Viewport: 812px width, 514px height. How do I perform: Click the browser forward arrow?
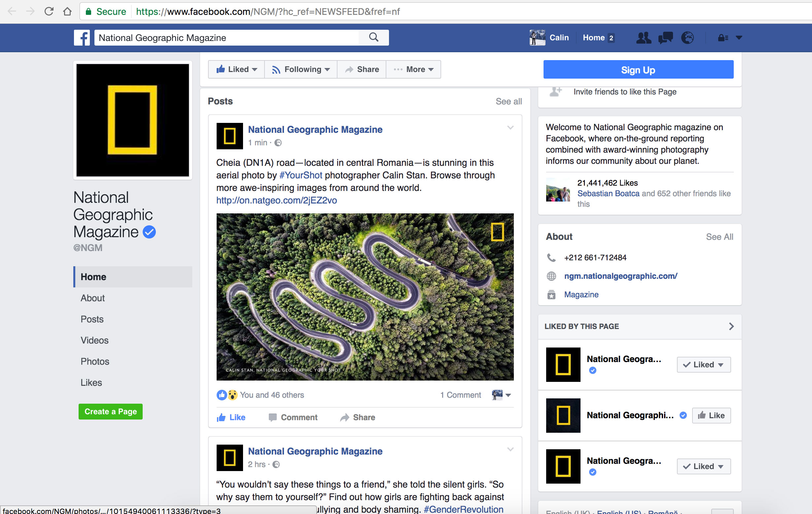[x=30, y=12]
